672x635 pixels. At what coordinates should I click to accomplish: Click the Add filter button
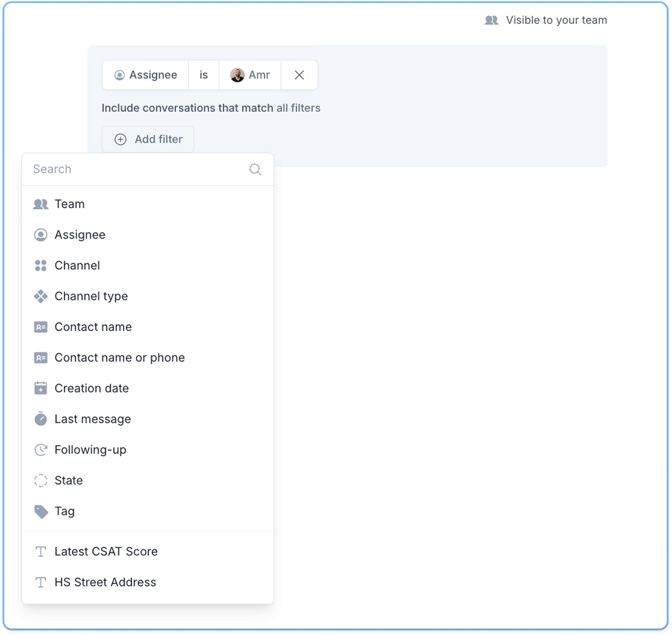(148, 139)
